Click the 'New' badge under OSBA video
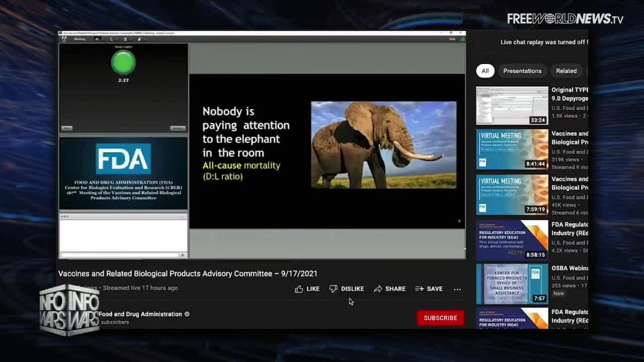 click(558, 294)
